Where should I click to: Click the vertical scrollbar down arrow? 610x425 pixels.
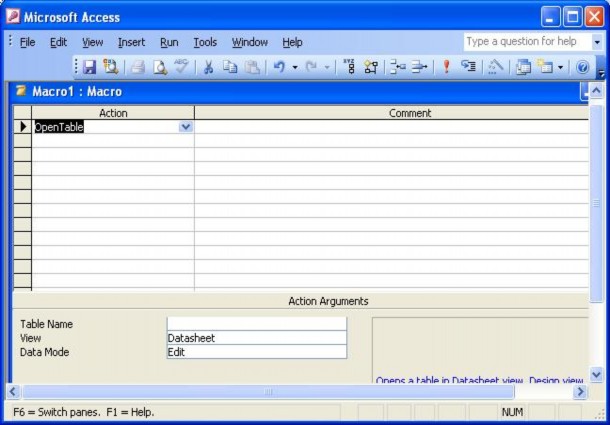click(x=596, y=374)
